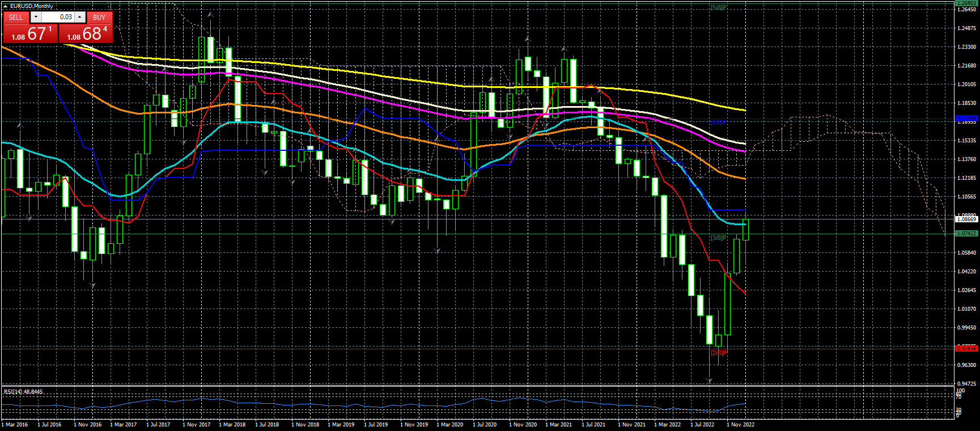Viewport: 980px width, 431px height.
Task: Click the 1.26953 green price tag
Action: click(967, 3)
